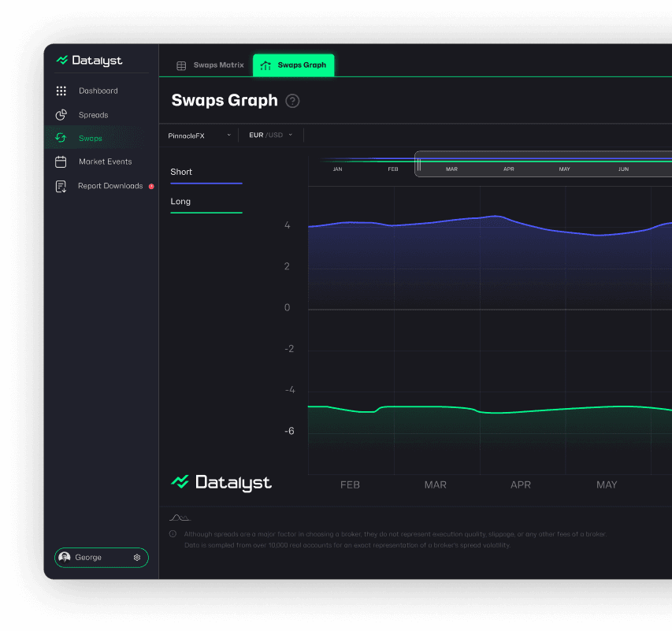Image resolution: width=672 pixels, height=631 pixels.
Task: Click the Swaps Matrix grid icon
Action: coord(182,65)
